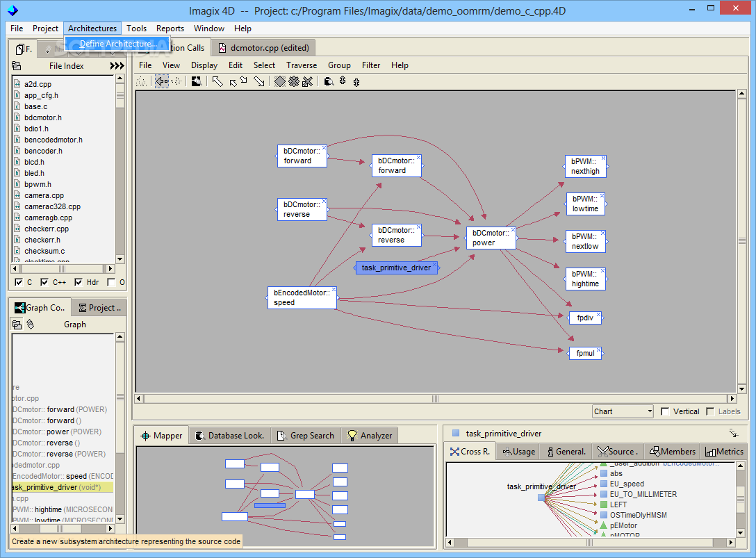Select the bPWM::hightime graph node
Image resolution: width=756 pixels, height=558 pixels.
pyautogui.click(x=585, y=279)
